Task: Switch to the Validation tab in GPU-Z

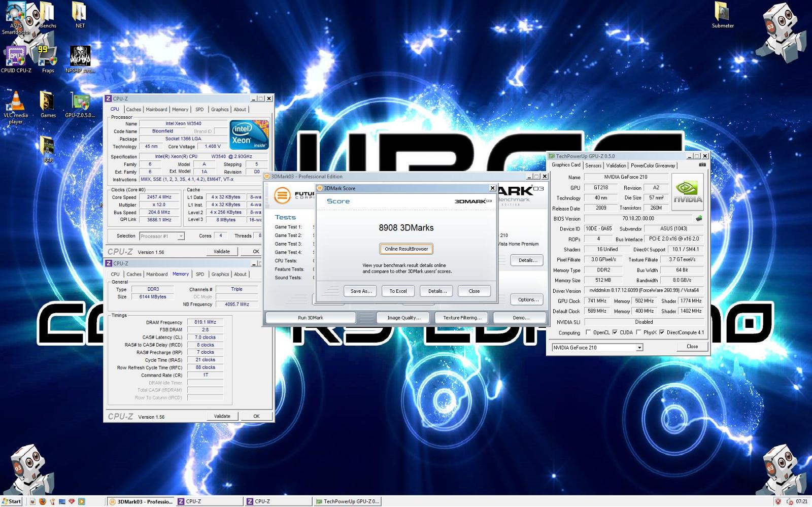Action: coord(616,165)
